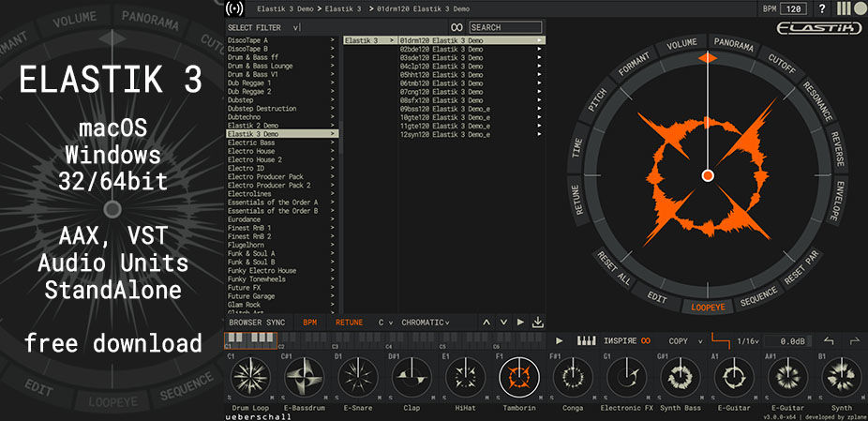The height and width of the screenshot is (421, 868).
Task: Click the piano keys icon
Action: (586, 341)
